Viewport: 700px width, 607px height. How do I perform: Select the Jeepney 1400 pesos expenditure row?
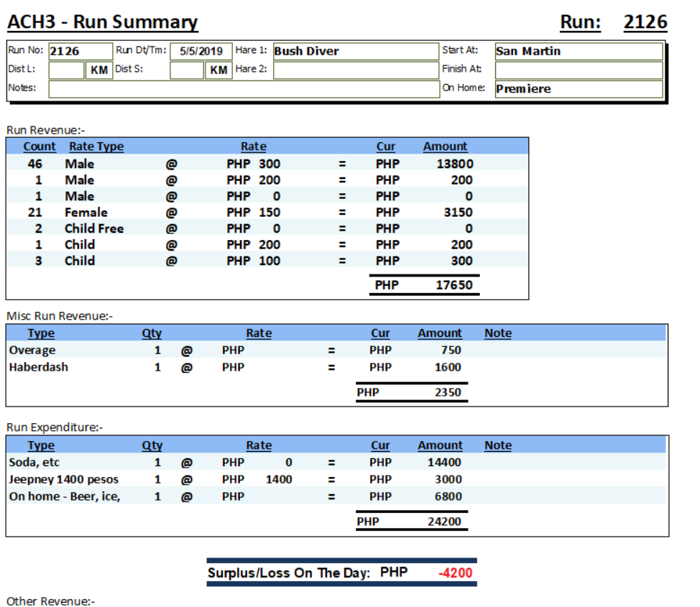(64, 479)
